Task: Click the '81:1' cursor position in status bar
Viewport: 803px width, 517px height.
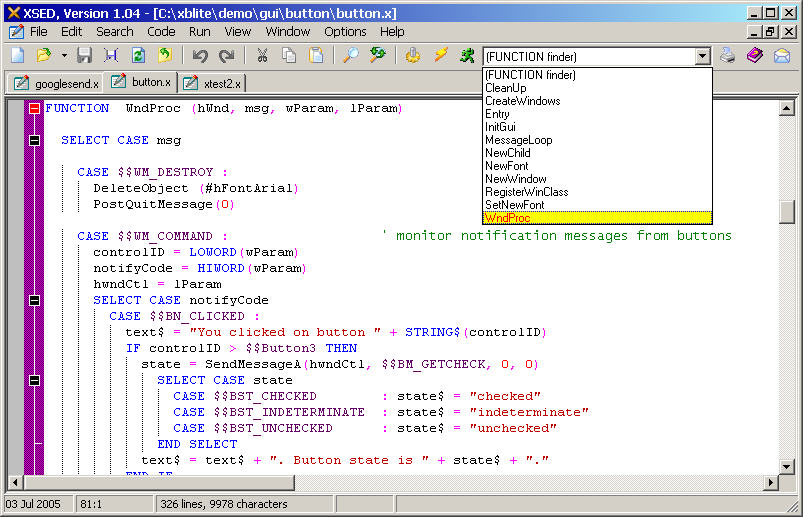Action: tap(91, 504)
